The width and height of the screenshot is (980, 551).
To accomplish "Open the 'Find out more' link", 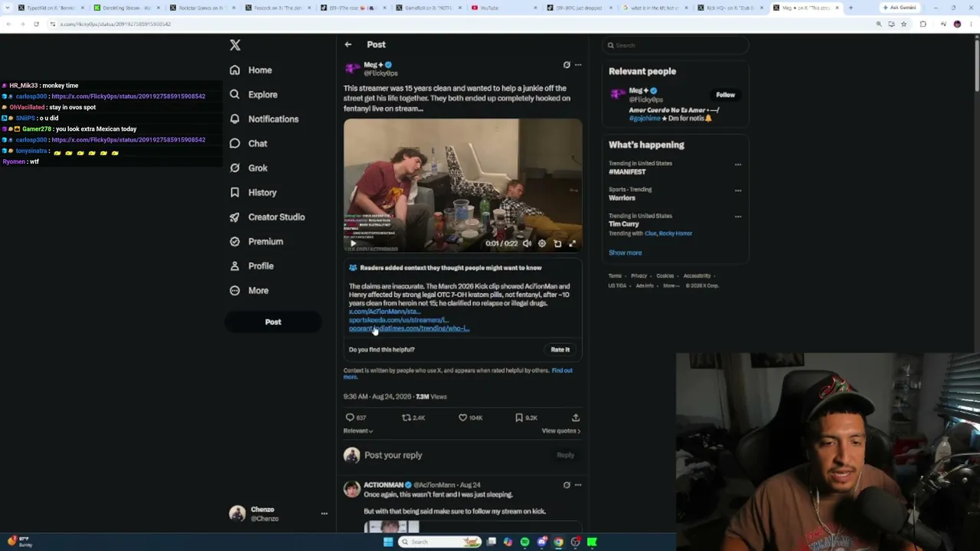I will click(x=562, y=370).
